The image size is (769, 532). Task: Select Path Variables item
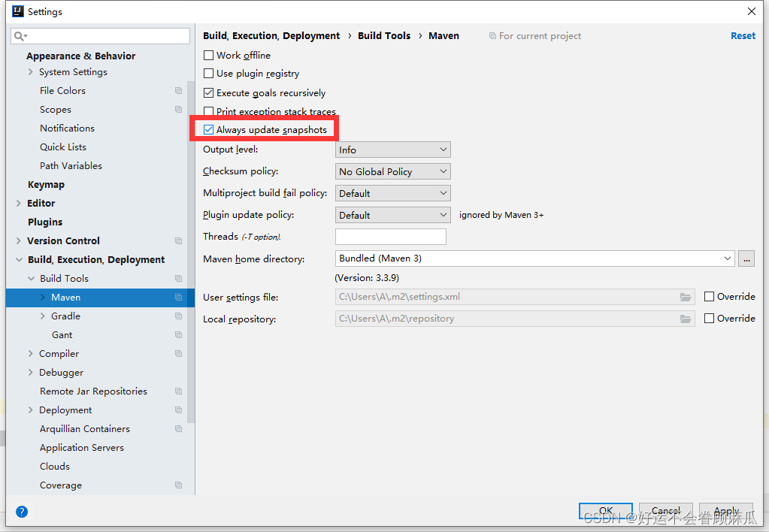[x=71, y=166]
